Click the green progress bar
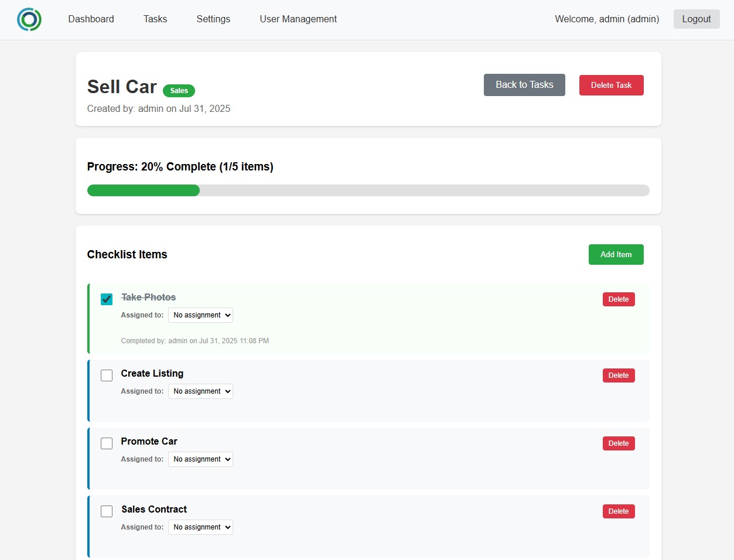Screen dimensions: 734x560 (x=144, y=190)
